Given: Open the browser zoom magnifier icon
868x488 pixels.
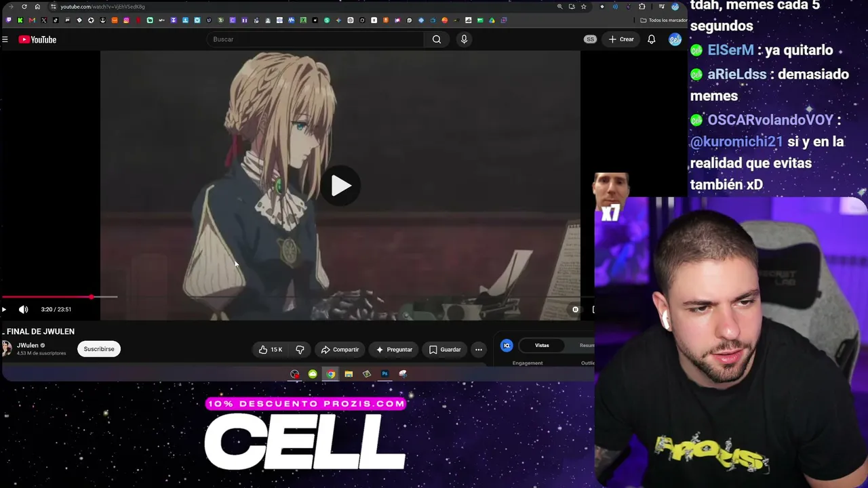Looking at the screenshot, I should click(559, 7).
